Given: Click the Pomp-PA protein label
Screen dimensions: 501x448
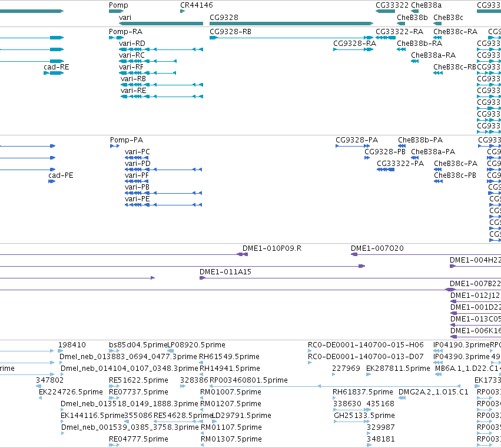Looking at the screenshot, I should (x=126, y=140).
